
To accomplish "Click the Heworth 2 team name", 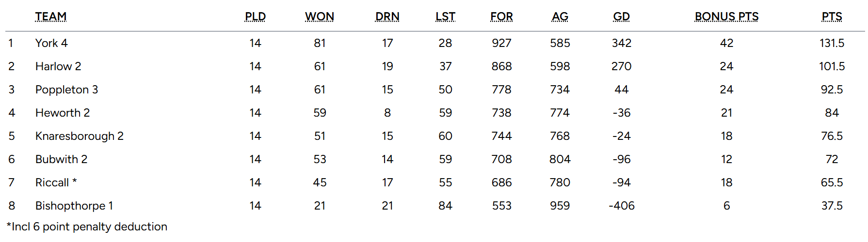I will pos(63,113).
